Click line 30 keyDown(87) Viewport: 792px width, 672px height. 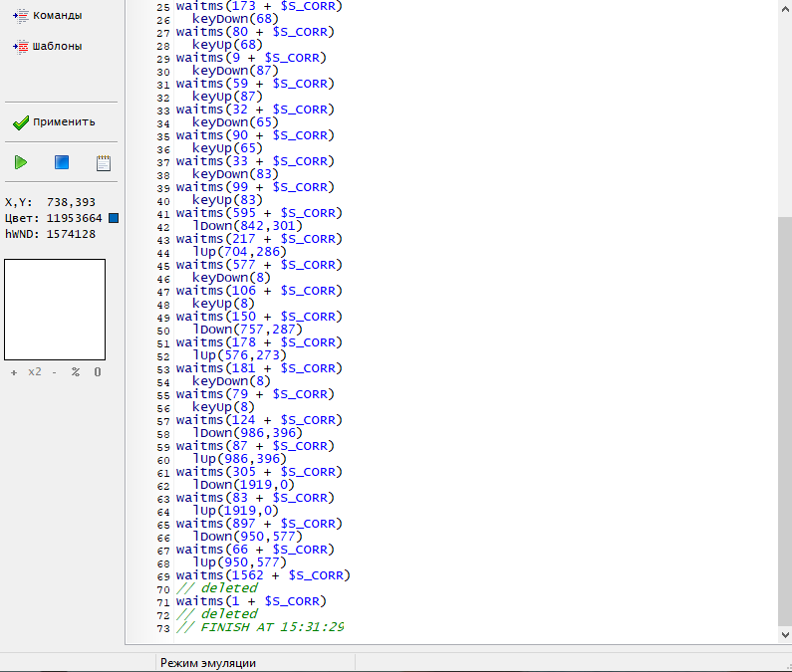235,71
